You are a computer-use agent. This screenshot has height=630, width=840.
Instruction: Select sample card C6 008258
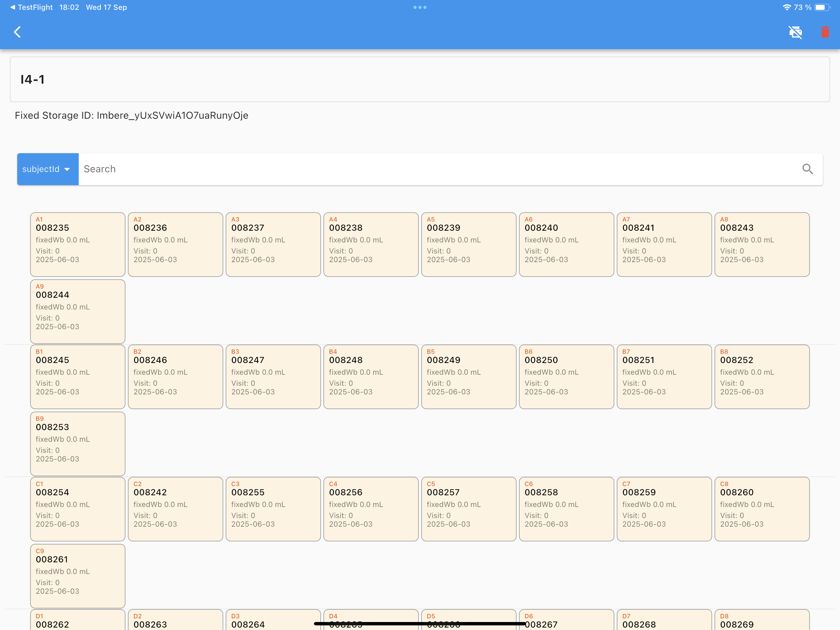(x=566, y=509)
